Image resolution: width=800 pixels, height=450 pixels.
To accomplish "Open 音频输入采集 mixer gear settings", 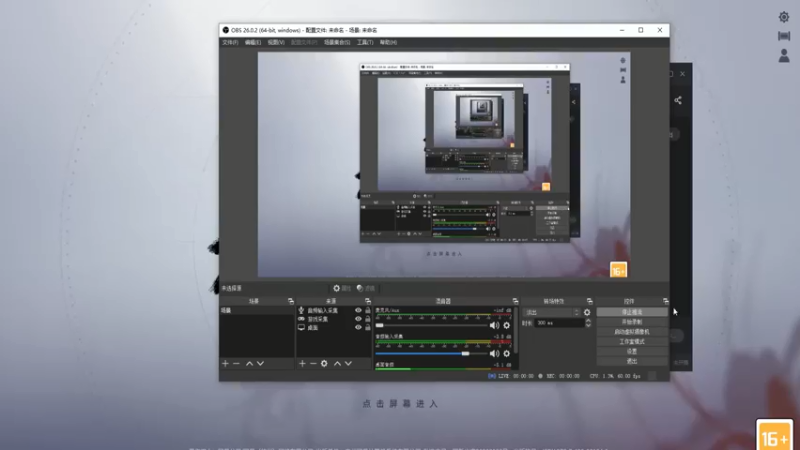I will tap(507, 353).
